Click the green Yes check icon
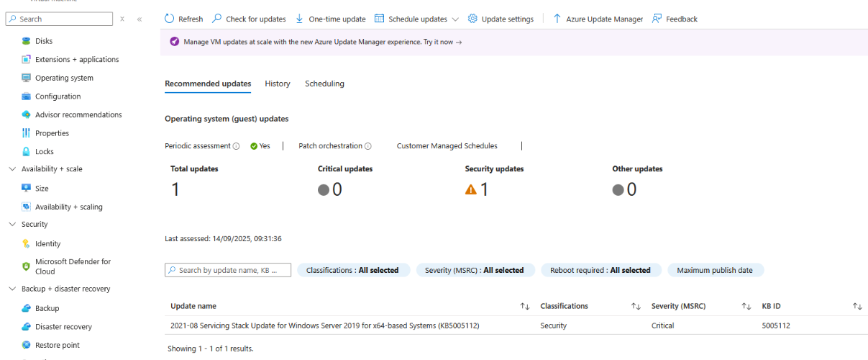Viewport: 868px width, 360px height. pyautogui.click(x=254, y=146)
